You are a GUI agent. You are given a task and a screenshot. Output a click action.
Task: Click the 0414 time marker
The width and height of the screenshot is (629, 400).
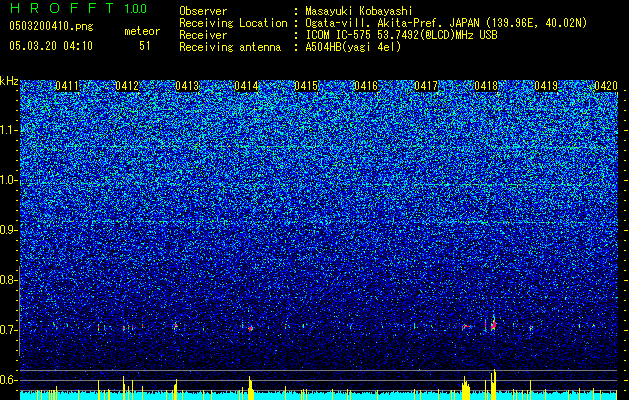(246, 86)
